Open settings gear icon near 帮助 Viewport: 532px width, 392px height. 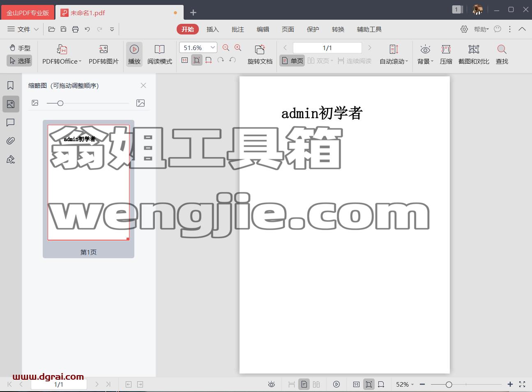pos(464,29)
